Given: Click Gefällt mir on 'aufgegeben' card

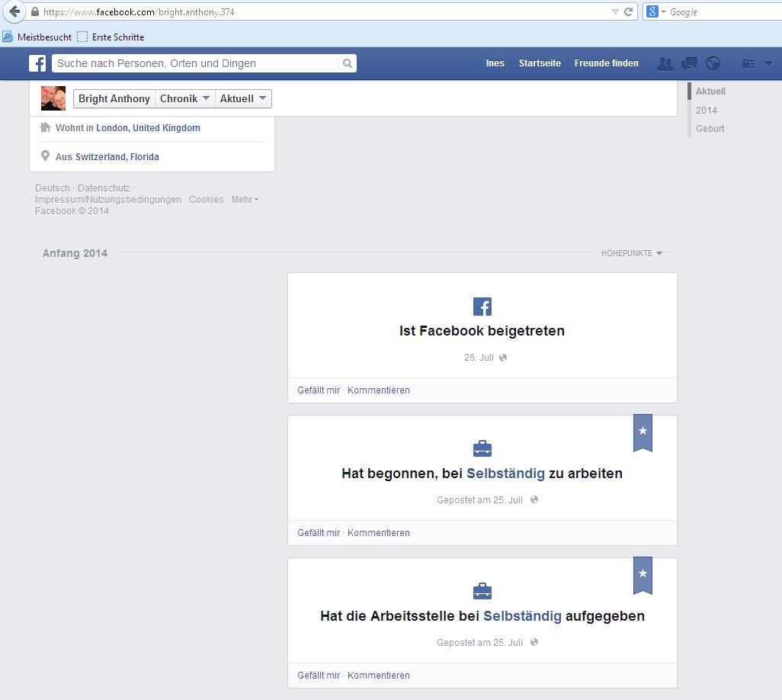Looking at the screenshot, I should [x=319, y=676].
